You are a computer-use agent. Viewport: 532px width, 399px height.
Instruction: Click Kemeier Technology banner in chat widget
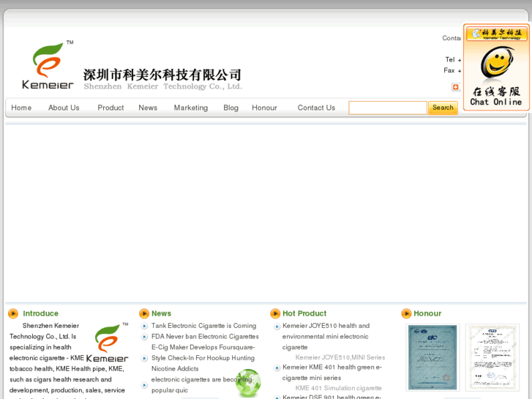497,34
